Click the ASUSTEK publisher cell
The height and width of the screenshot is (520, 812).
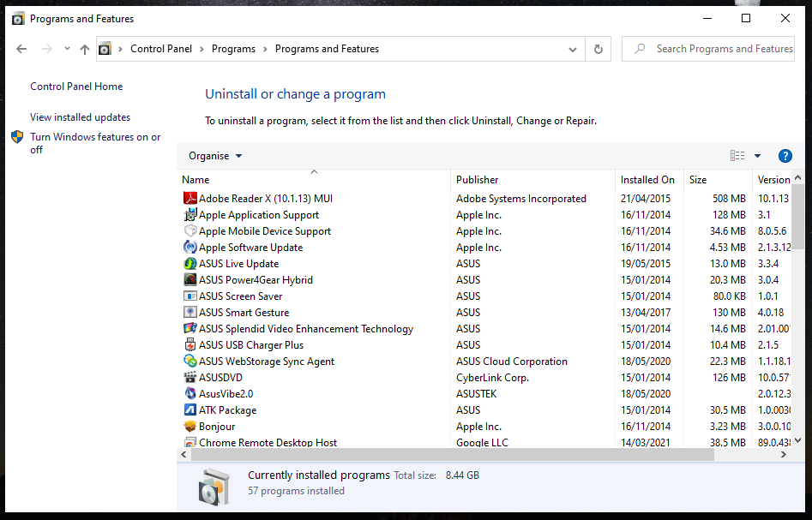(477, 394)
